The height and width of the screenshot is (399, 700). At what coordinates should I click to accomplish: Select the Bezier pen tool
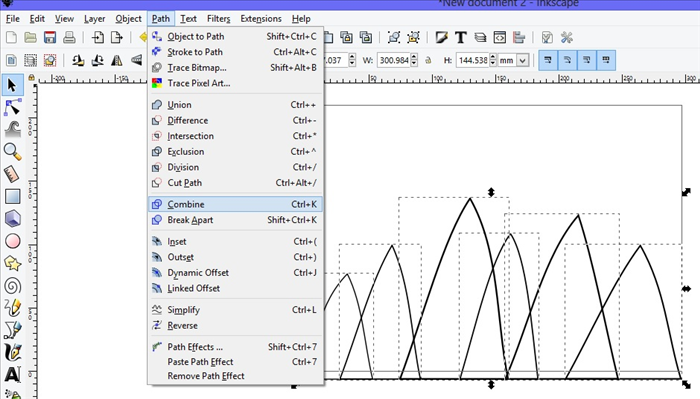coord(12,330)
